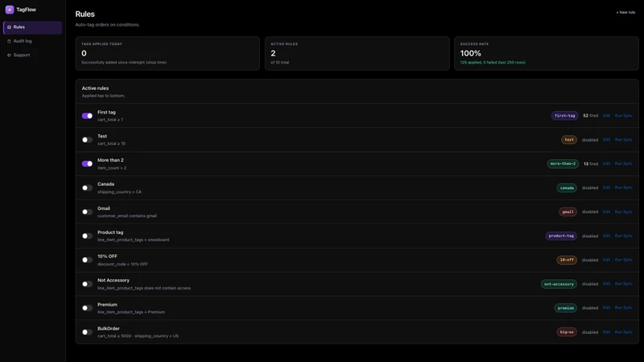Enable the Product tag rule toggle
This screenshot has height=362, width=644.
pos(87,236)
